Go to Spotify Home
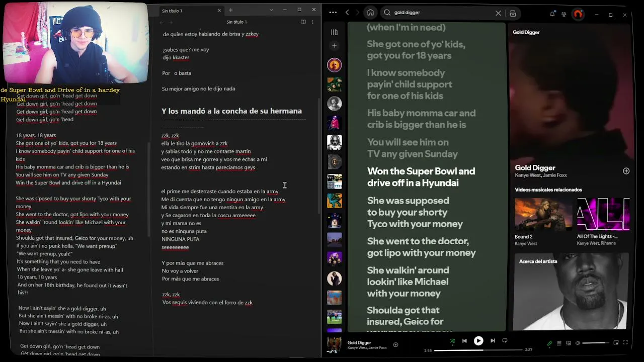Viewport: 644px width, 362px height. [370, 13]
